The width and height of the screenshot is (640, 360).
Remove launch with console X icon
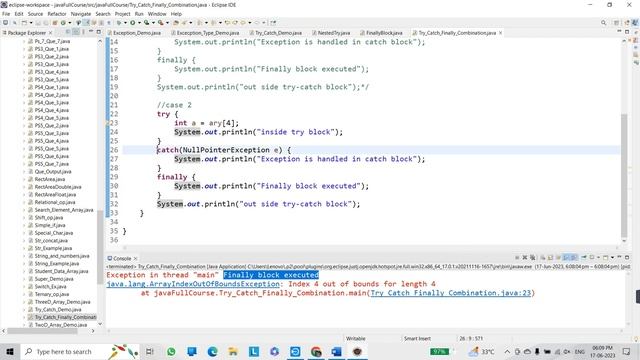525,258
